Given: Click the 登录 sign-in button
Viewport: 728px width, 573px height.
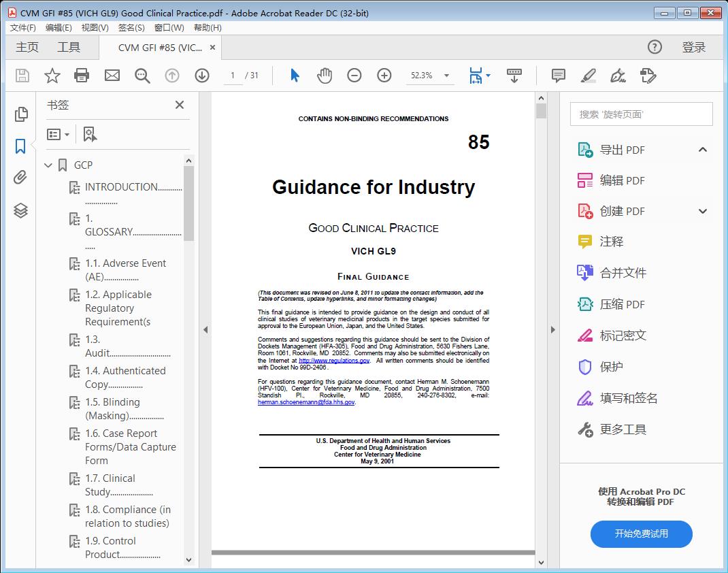Looking at the screenshot, I should tap(695, 47).
